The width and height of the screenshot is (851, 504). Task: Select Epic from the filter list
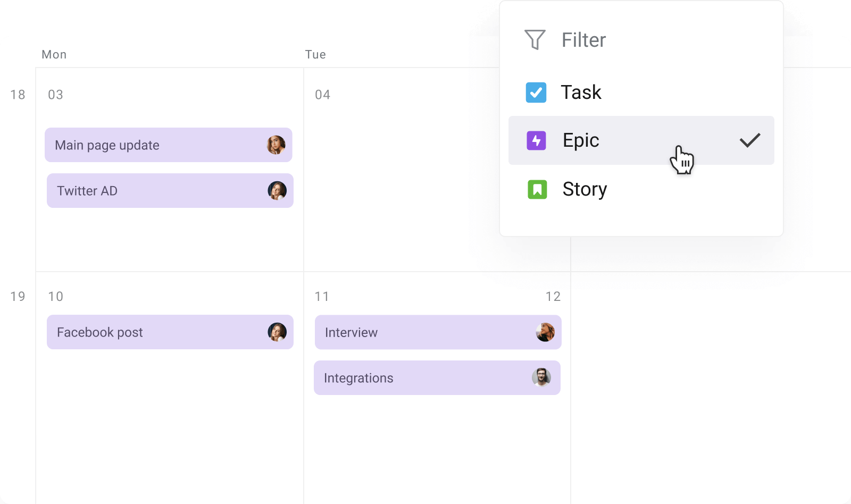coord(581,140)
